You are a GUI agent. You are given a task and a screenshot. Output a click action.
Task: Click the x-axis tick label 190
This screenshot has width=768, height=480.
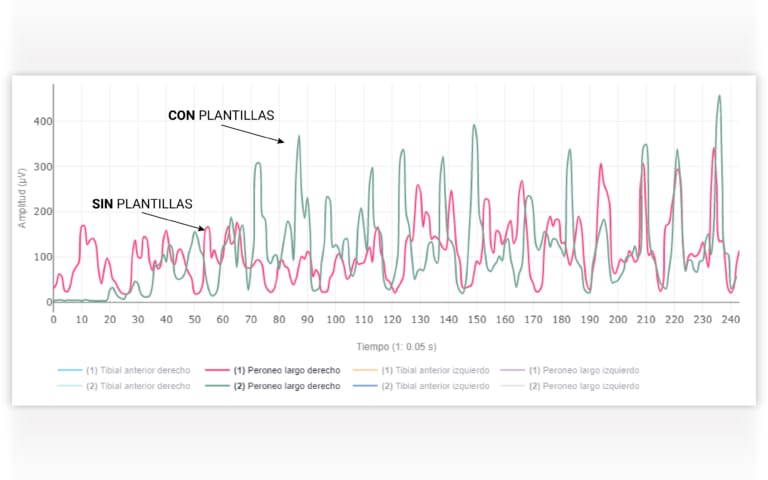point(590,320)
